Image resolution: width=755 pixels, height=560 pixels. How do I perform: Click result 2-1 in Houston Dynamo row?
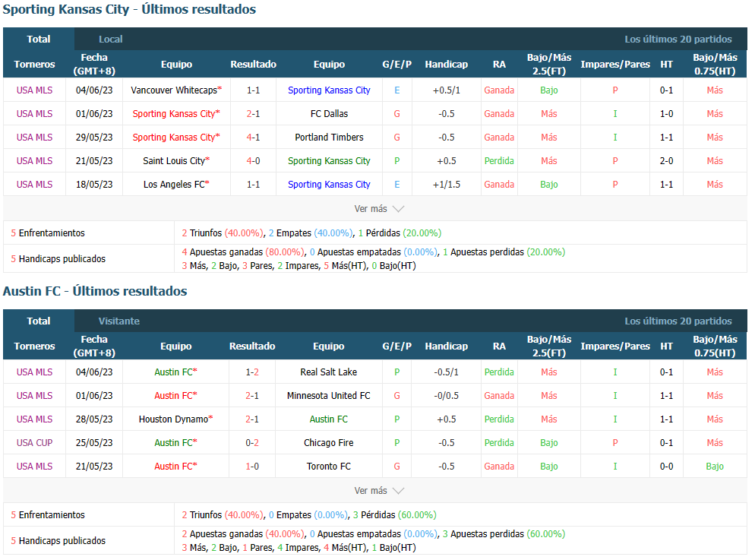pos(252,419)
